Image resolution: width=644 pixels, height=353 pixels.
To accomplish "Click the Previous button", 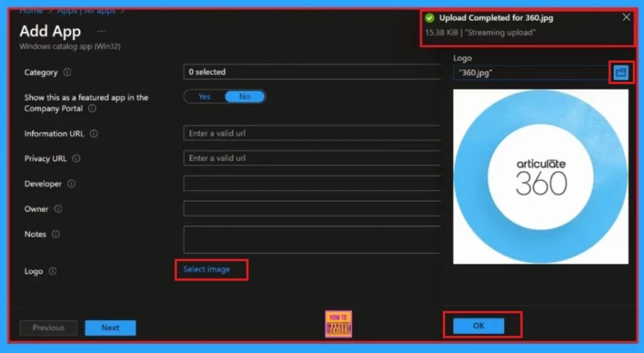I will tap(48, 328).
